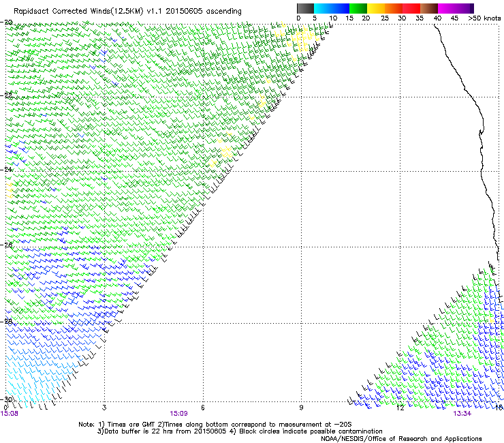Click the 'Times are GMT' note line

[215, 425]
